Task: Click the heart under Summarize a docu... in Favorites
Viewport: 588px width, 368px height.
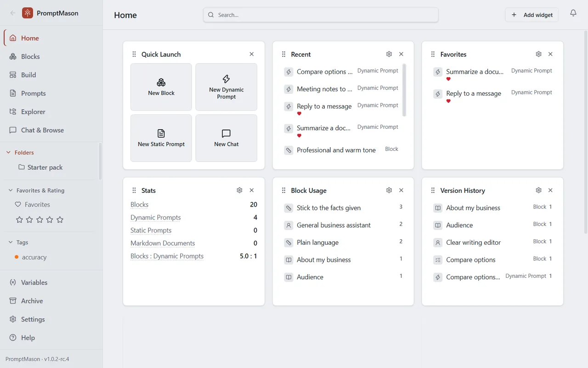Action: [x=448, y=79]
